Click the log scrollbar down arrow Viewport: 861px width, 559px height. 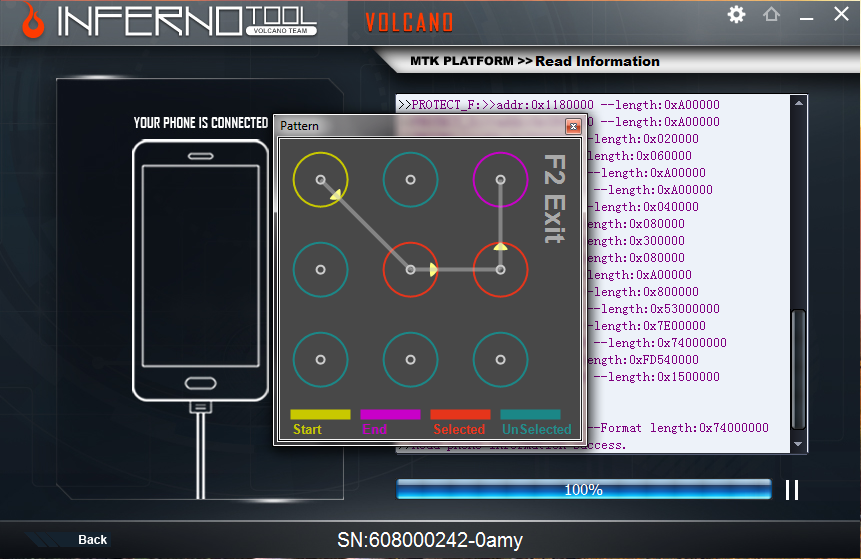[799, 444]
